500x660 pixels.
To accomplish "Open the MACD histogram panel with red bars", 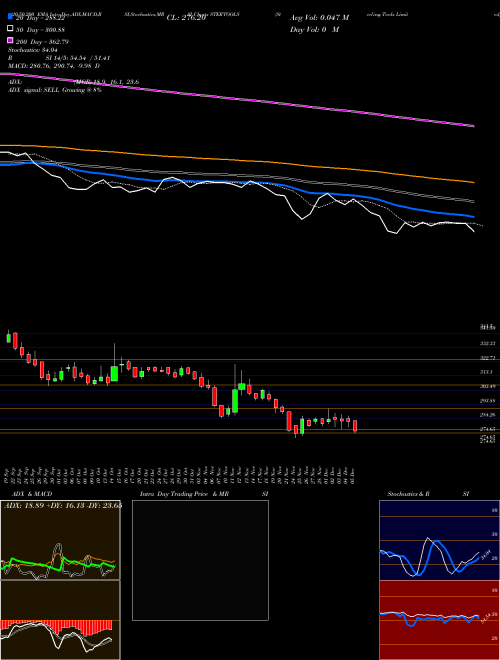I will [60, 620].
